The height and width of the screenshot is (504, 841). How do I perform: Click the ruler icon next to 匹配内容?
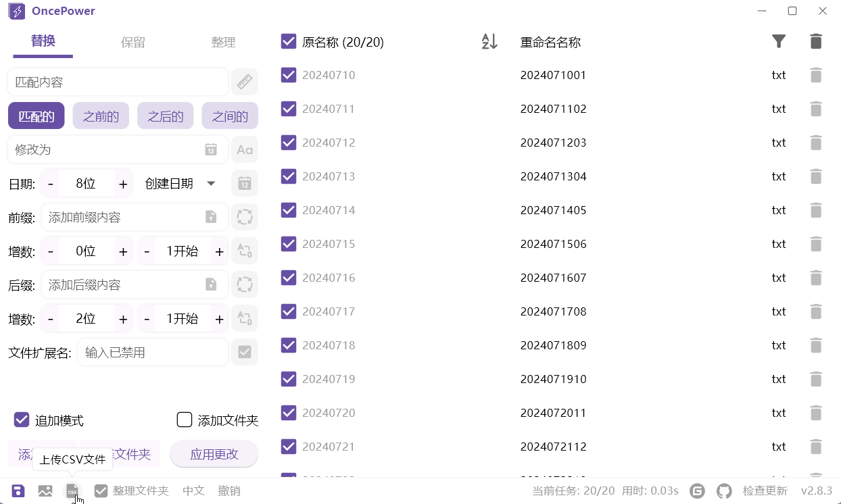point(245,82)
